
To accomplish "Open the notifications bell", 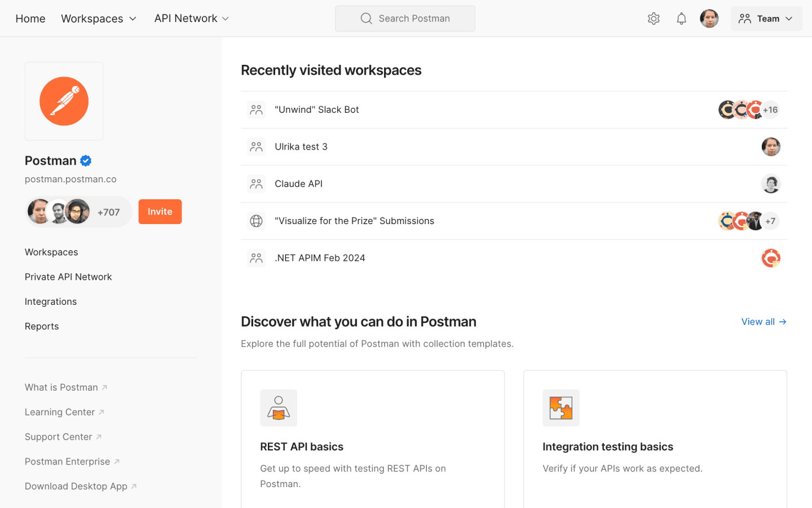I will point(681,19).
